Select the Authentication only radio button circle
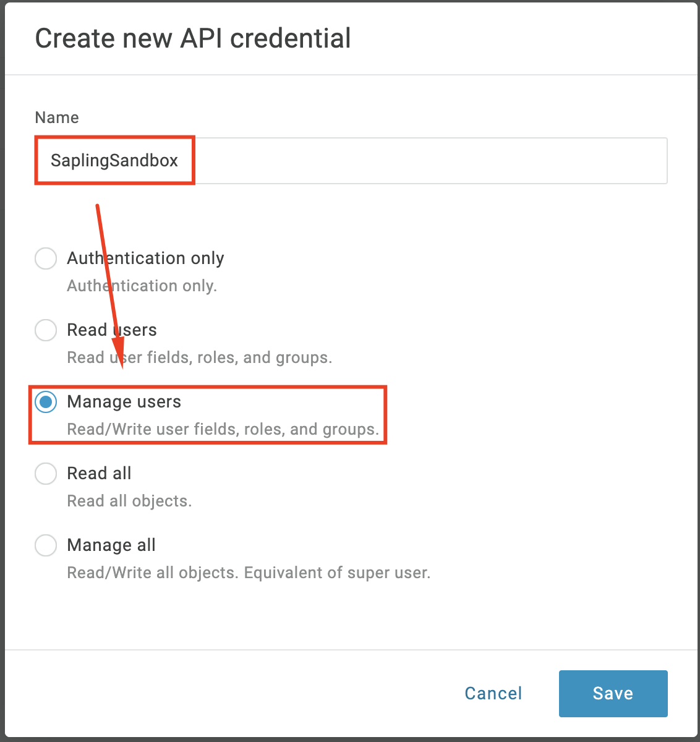This screenshot has width=700, height=742. 46,258
